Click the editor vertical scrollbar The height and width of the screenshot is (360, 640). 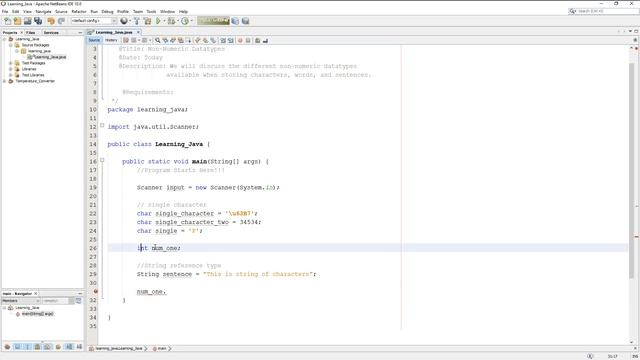click(631, 171)
